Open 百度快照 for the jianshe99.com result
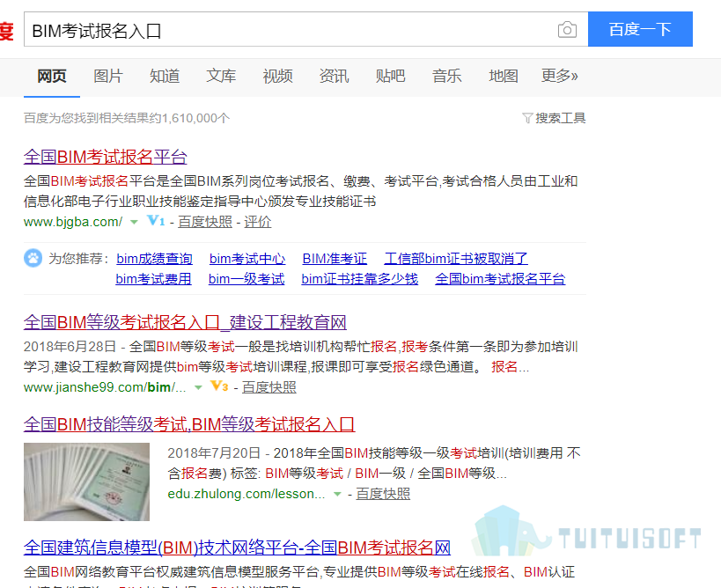The height and width of the screenshot is (588, 721). tap(269, 387)
